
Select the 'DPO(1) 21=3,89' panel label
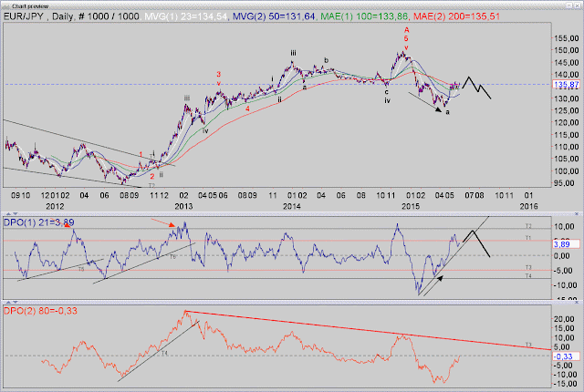click(38, 222)
